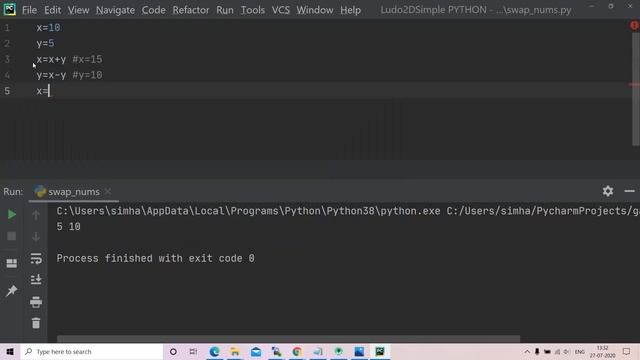Click the comment '#y=10'
This screenshot has height=360, width=640.
click(x=87, y=75)
